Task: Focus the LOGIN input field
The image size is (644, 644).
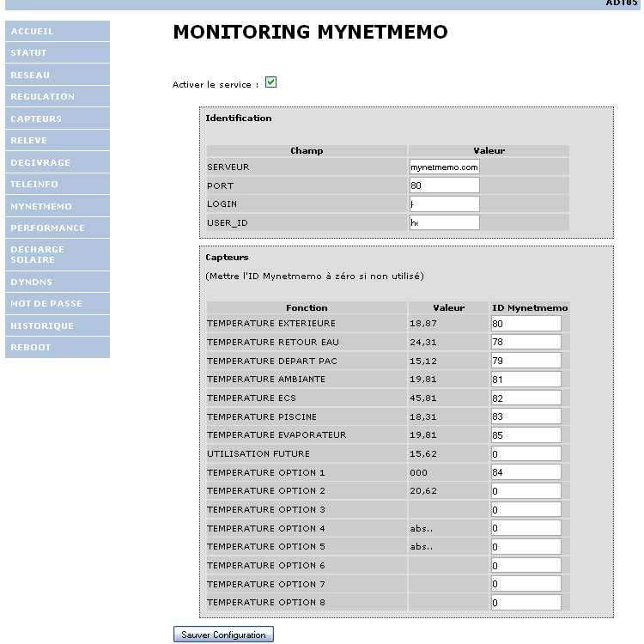Action: point(445,204)
